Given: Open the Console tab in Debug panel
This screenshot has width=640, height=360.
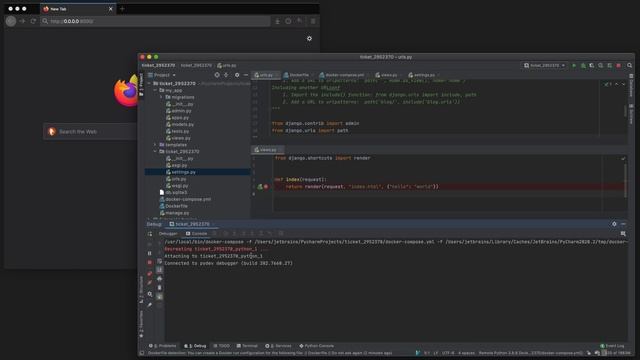Looking at the screenshot, I should [x=196, y=233].
